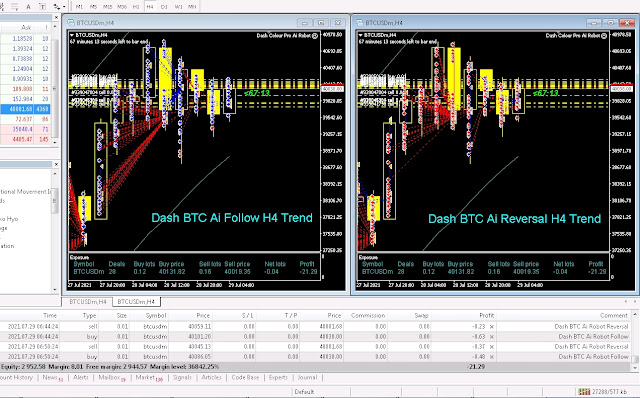Click the connection status bars icon
The image size is (640, 398).
pyautogui.click(x=584, y=392)
